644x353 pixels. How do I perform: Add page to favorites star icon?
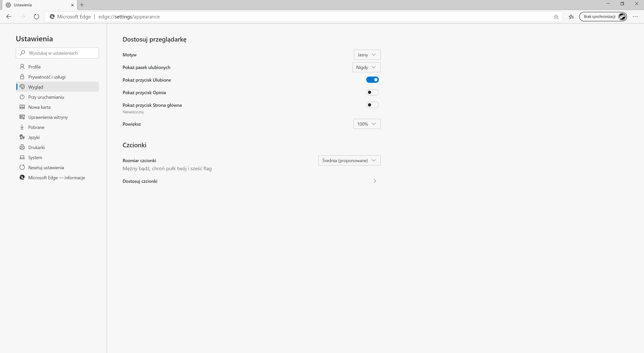tap(556, 17)
